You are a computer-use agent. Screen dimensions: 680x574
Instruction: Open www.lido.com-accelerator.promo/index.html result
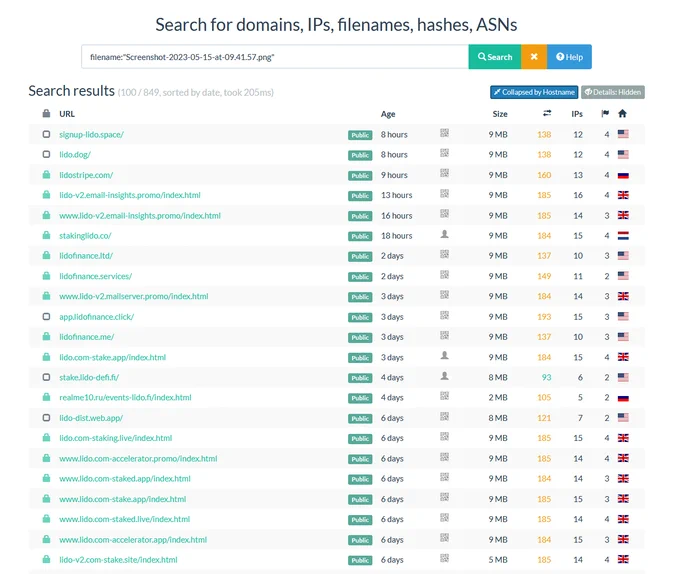coord(138,458)
